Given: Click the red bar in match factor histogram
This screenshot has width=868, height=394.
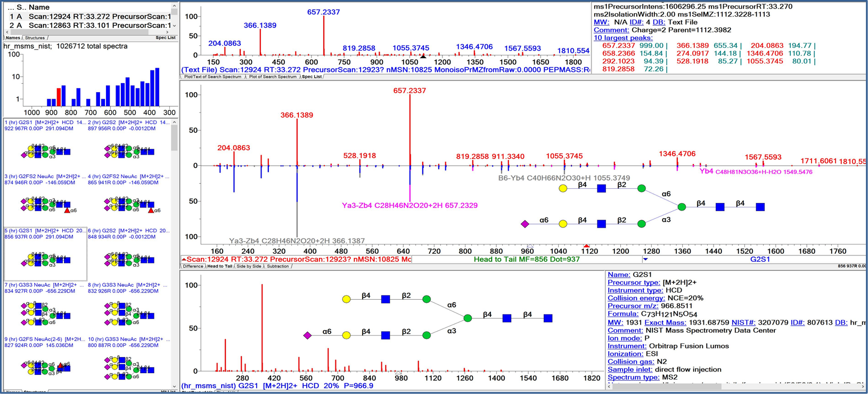Looking at the screenshot, I should pos(59,97).
